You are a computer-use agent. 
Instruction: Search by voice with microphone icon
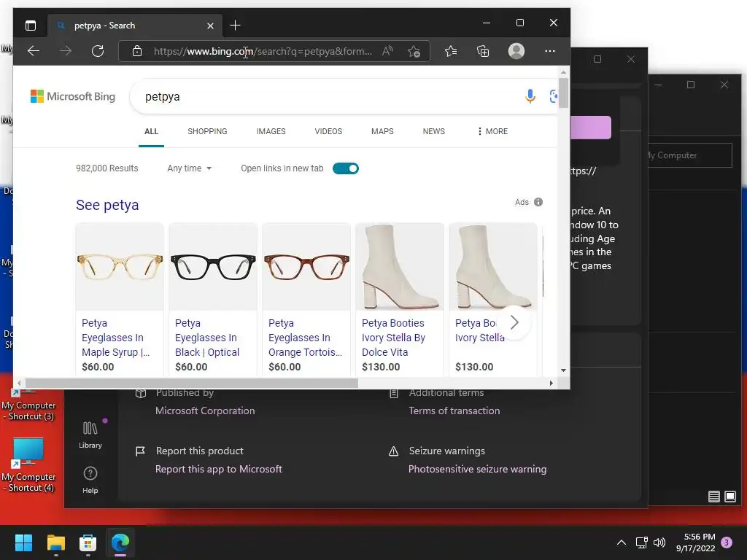click(530, 96)
